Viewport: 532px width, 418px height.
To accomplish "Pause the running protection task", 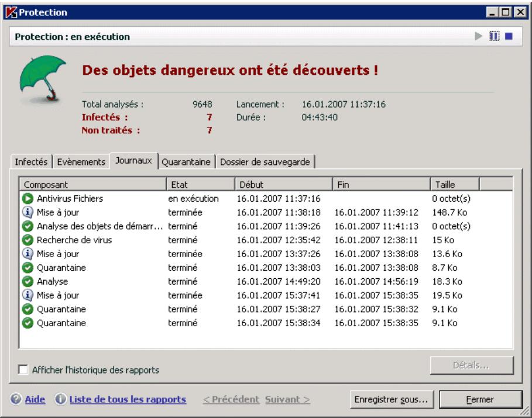I will (495, 35).
